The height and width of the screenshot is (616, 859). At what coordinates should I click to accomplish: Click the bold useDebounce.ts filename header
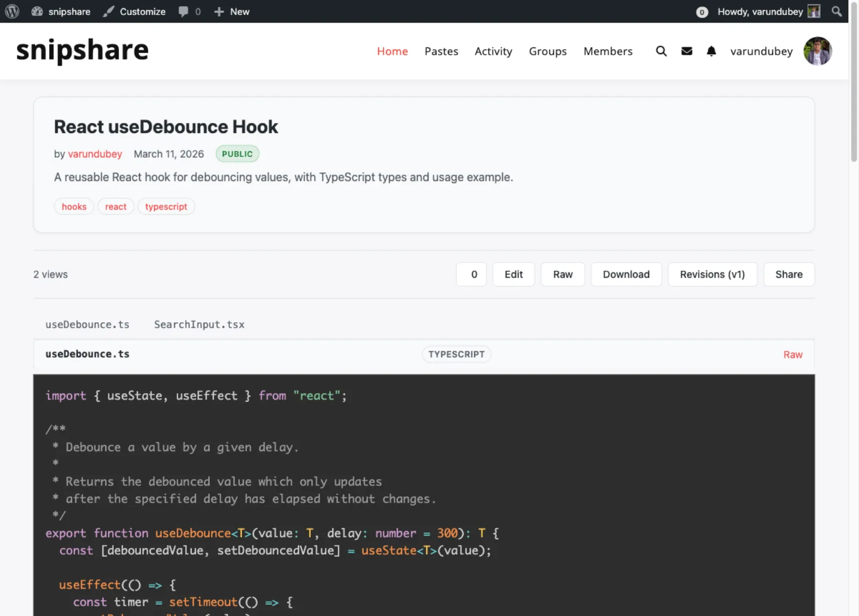tap(88, 354)
